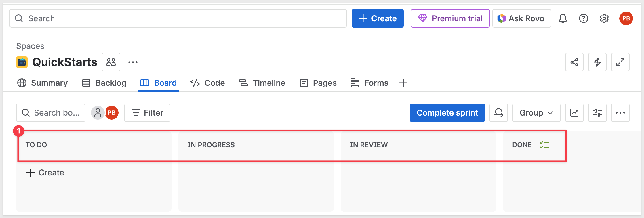This screenshot has height=218, width=644.
Task: Open the Filter dropdown
Action: (x=147, y=113)
